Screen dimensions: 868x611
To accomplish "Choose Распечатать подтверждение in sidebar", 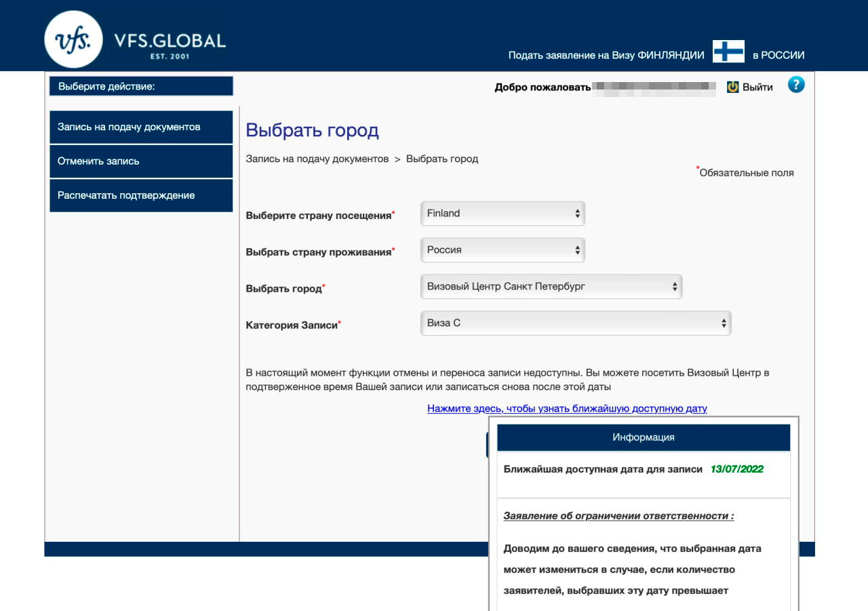I will tap(141, 195).
